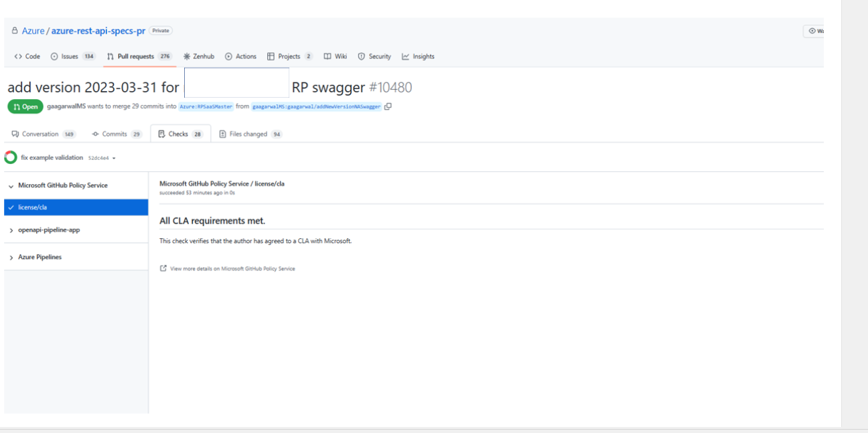Click the All CLA requirements met heading

[x=212, y=221]
